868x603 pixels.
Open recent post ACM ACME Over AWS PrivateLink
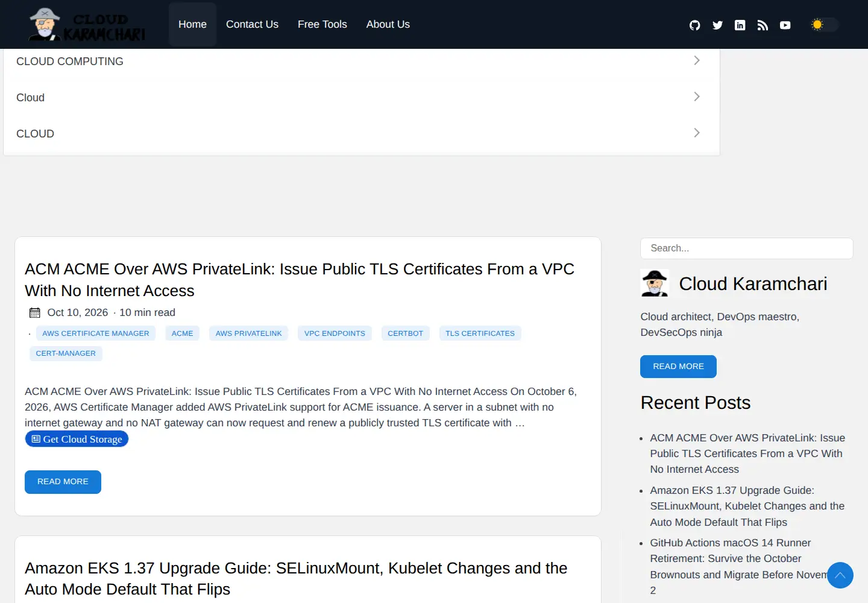point(747,453)
